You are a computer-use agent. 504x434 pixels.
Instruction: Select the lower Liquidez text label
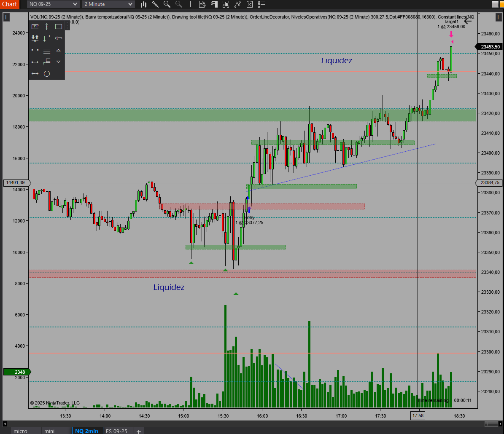click(x=169, y=287)
